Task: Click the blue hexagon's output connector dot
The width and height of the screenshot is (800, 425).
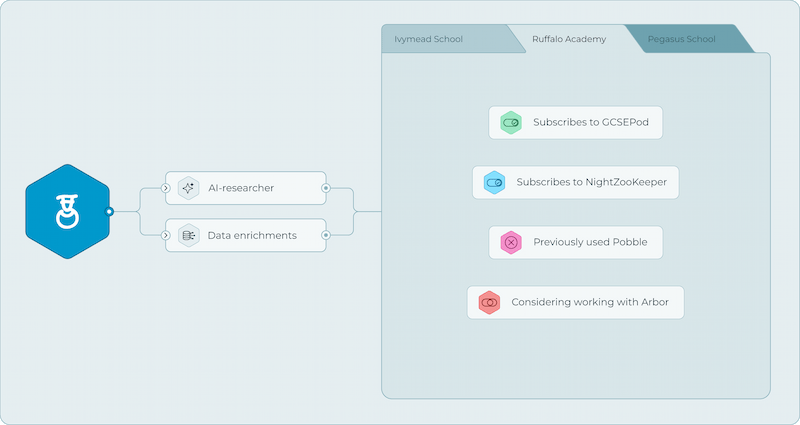Action: 110,211
